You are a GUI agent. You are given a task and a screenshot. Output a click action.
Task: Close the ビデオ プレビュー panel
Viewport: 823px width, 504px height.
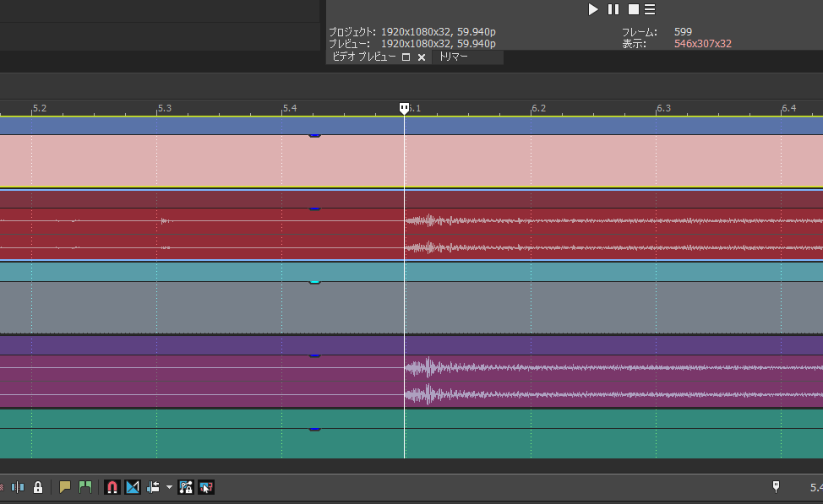pos(421,57)
